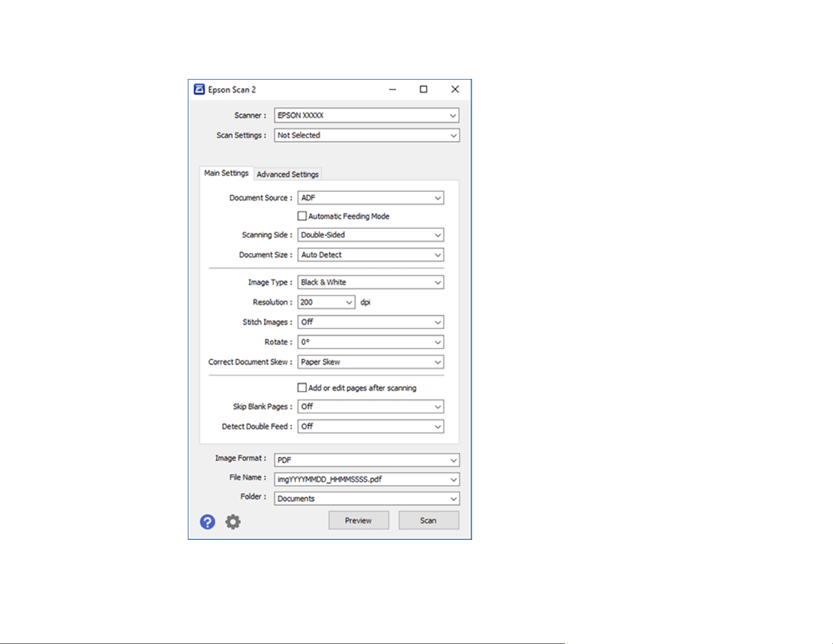
Task: Open the Resolution dropdown
Action: 326,302
